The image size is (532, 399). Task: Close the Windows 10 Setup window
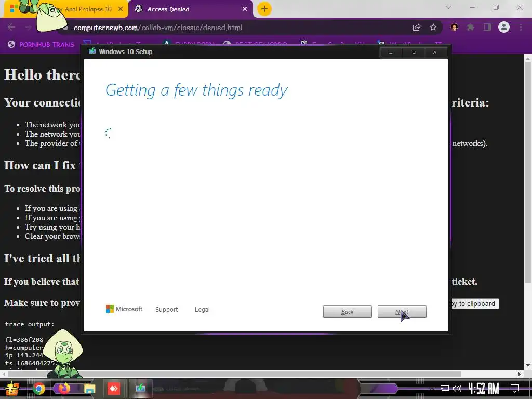pos(435,52)
